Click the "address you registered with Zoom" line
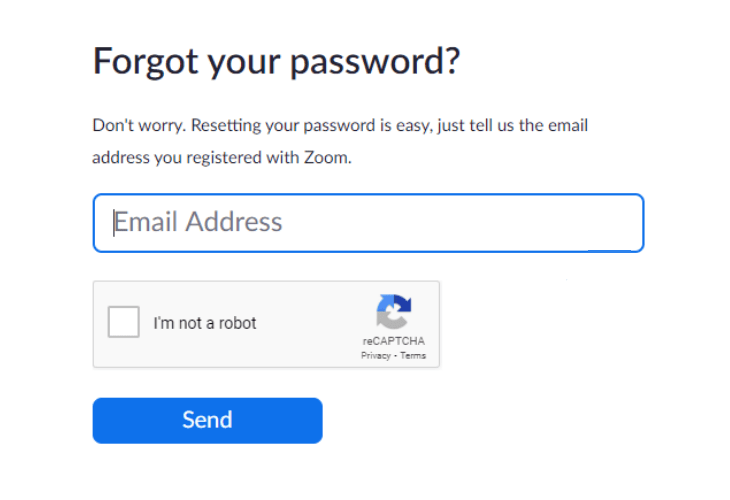 [x=222, y=157]
